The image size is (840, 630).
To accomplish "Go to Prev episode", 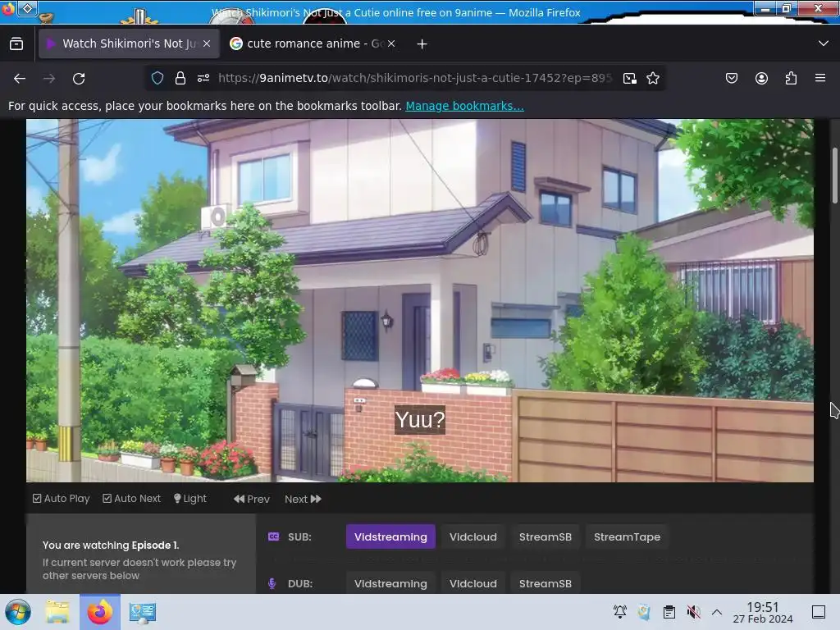I will [251, 500].
